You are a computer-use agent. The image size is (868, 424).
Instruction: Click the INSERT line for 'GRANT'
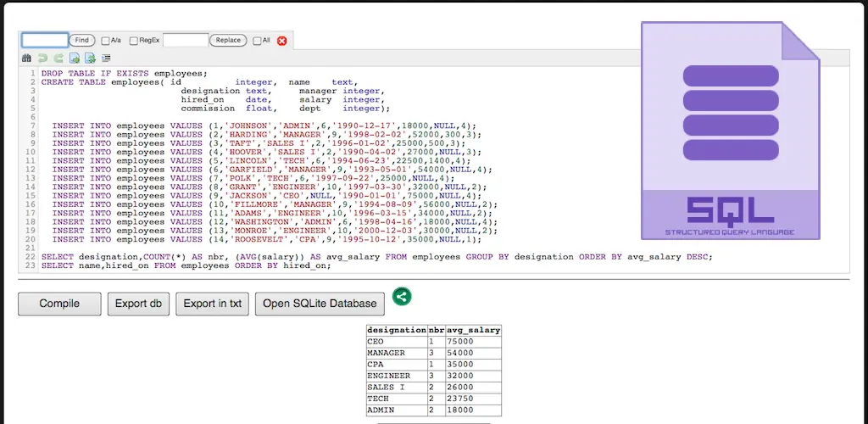269,188
